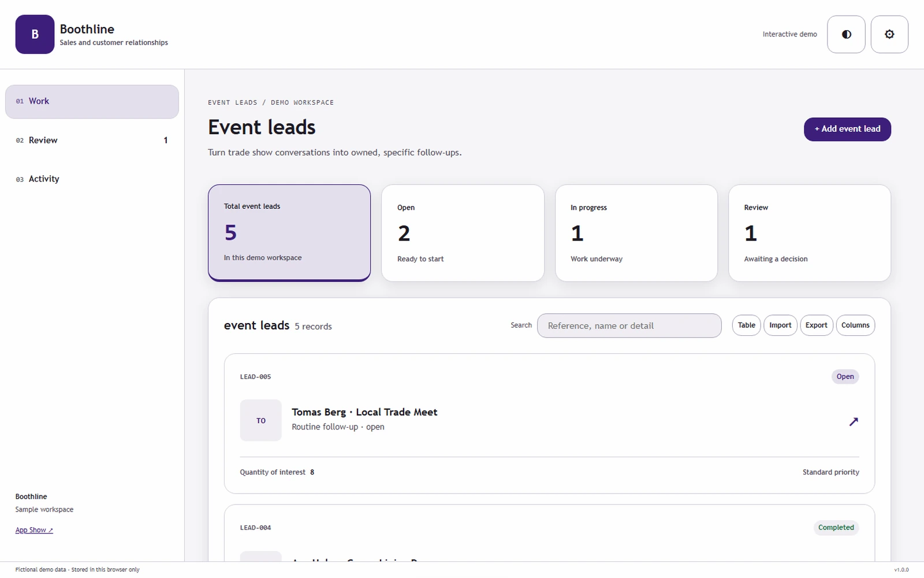Click the Event leads page heading
Image resolution: width=924 pixels, height=578 pixels.
pyautogui.click(x=262, y=127)
